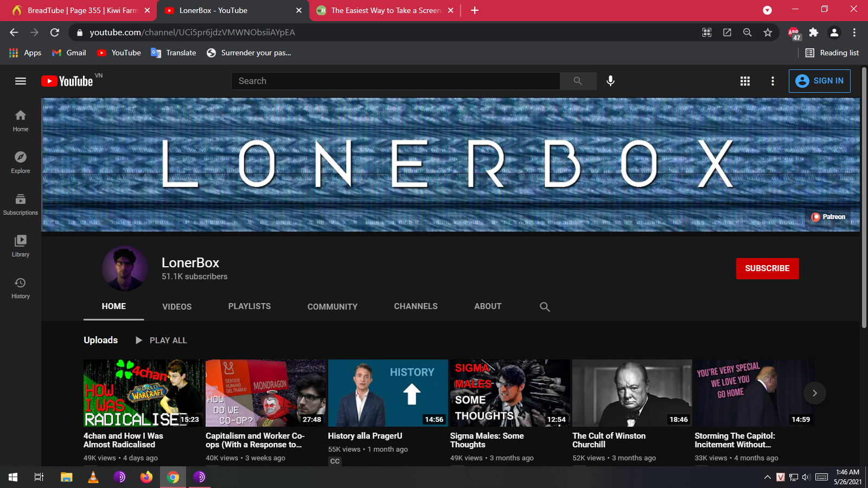The width and height of the screenshot is (868, 488).
Task: Open History in the sidebar
Action: (21, 287)
